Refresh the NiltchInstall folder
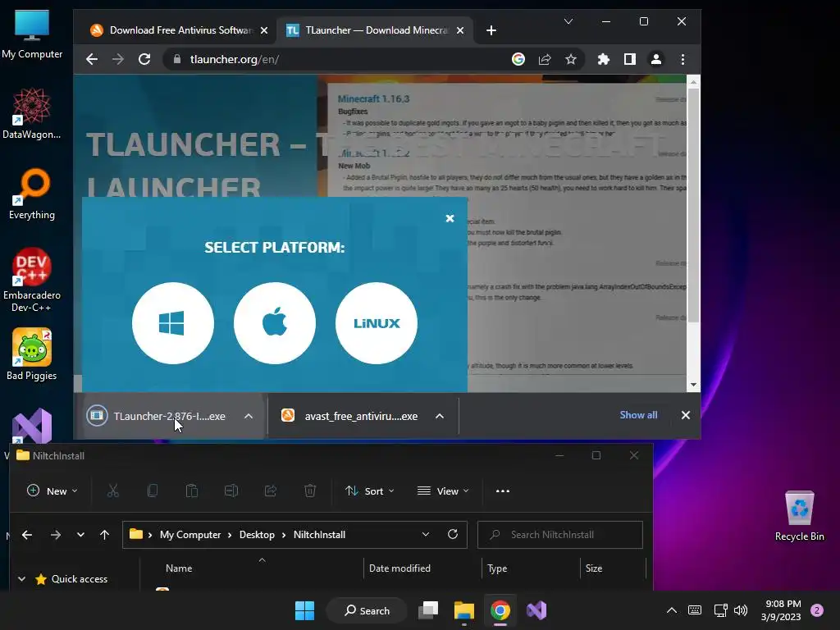 click(x=453, y=535)
